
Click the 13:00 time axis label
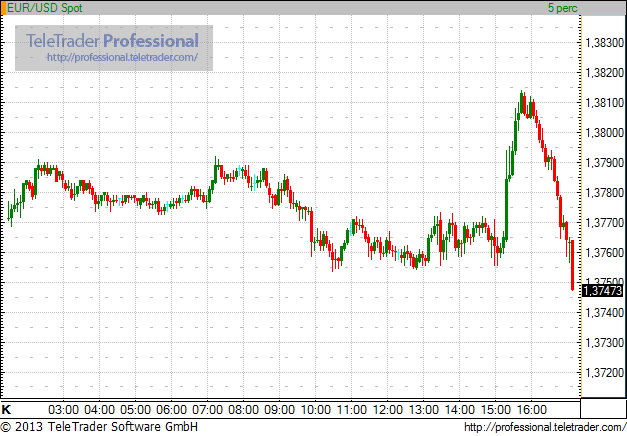click(x=423, y=410)
